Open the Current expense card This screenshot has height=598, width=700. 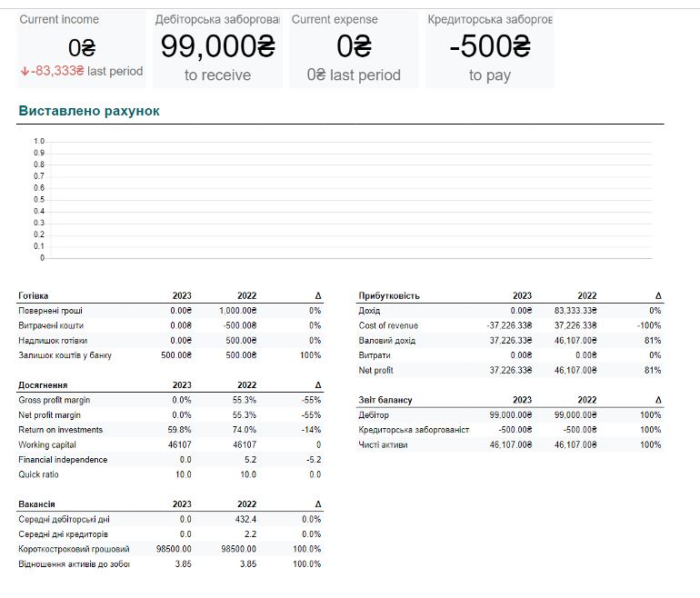tap(354, 49)
